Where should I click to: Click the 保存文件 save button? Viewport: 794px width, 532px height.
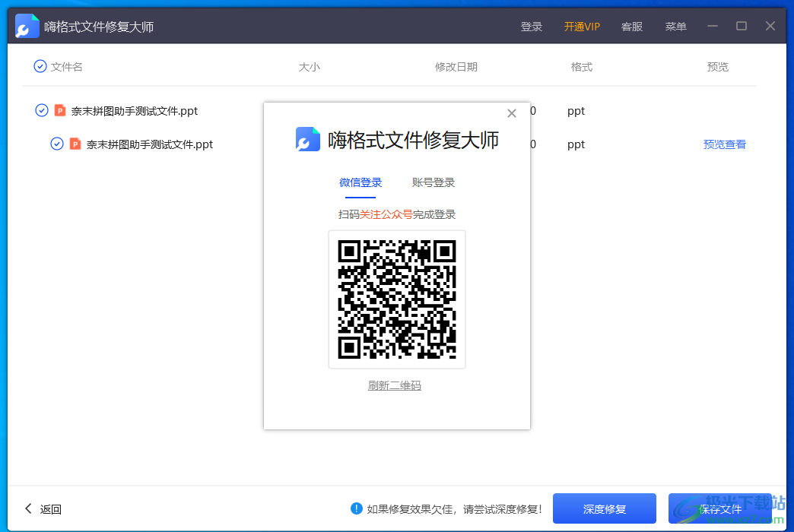point(720,508)
